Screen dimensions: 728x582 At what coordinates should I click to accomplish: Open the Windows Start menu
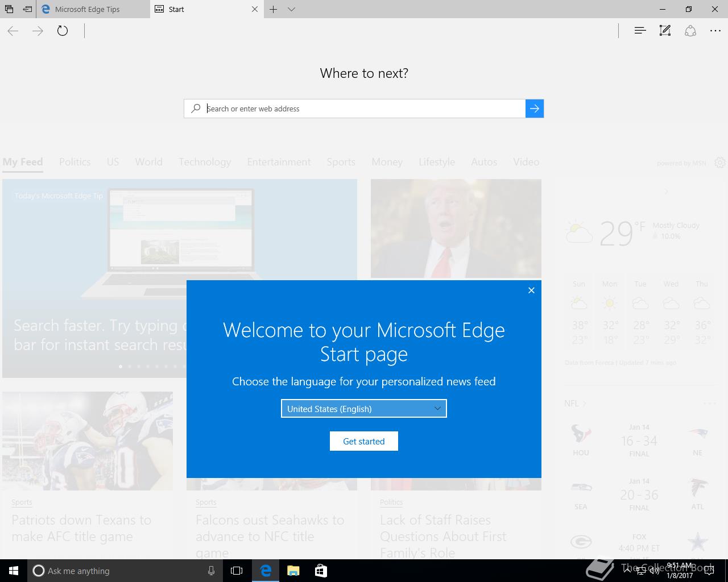13,571
